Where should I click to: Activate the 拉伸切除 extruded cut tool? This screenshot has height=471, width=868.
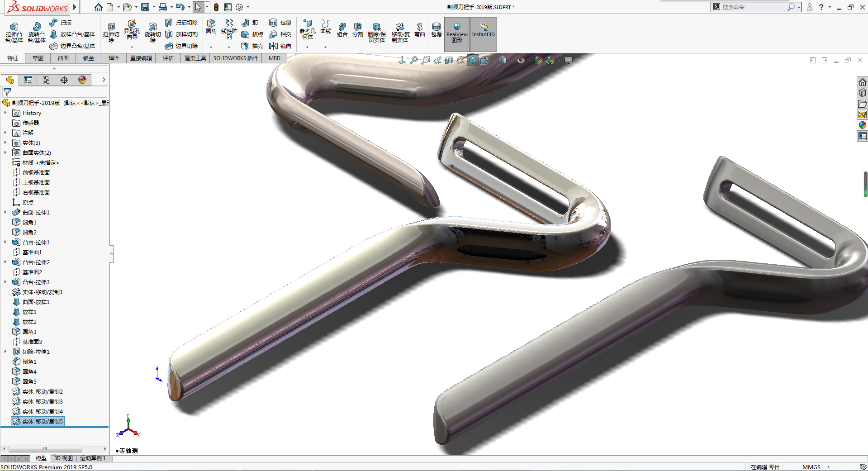pyautogui.click(x=111, y=32)
